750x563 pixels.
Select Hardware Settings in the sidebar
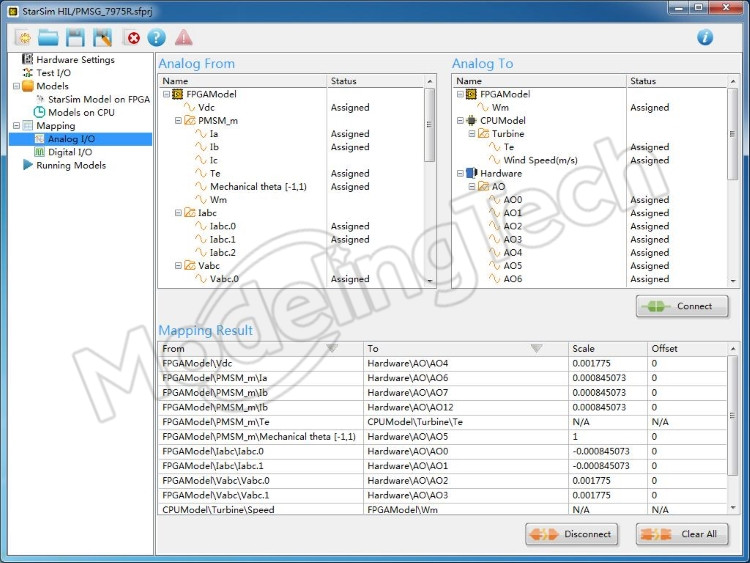click(x=75, y=59)
